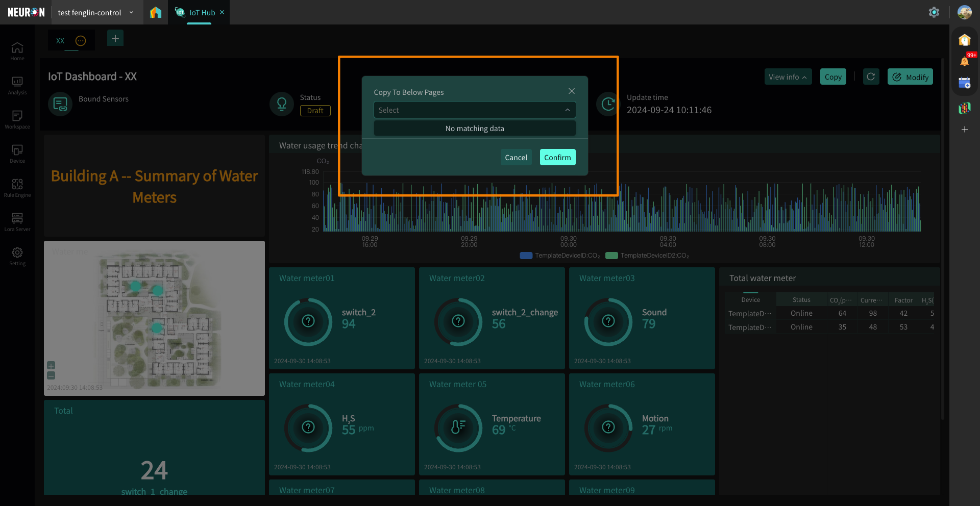Toggle TemplateDeviceID2:CO₂ legend swatch
The image size is (980, 506).
pyautogui.click(x=611, y=256)
